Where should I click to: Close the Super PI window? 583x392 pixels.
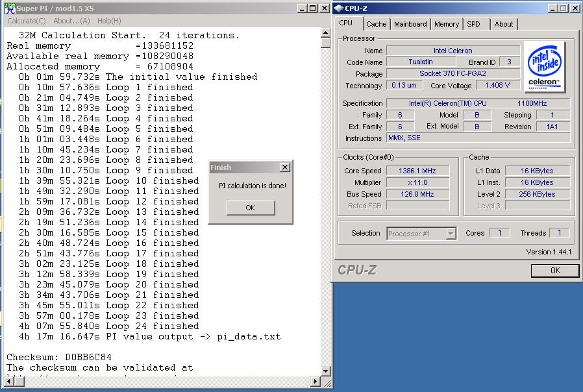click(x=325, y=8)
